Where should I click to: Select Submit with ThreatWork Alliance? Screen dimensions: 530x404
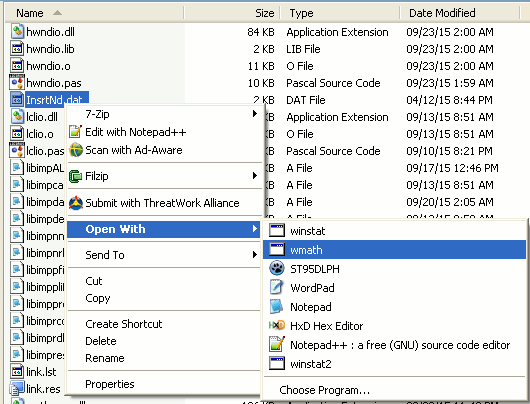tap(165, 203)
